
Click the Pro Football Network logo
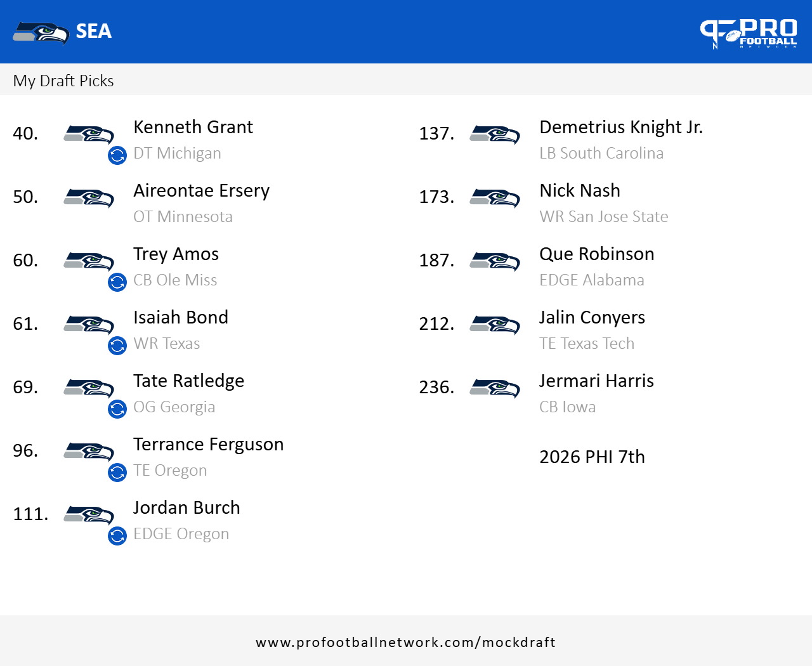tap(748, 33)
